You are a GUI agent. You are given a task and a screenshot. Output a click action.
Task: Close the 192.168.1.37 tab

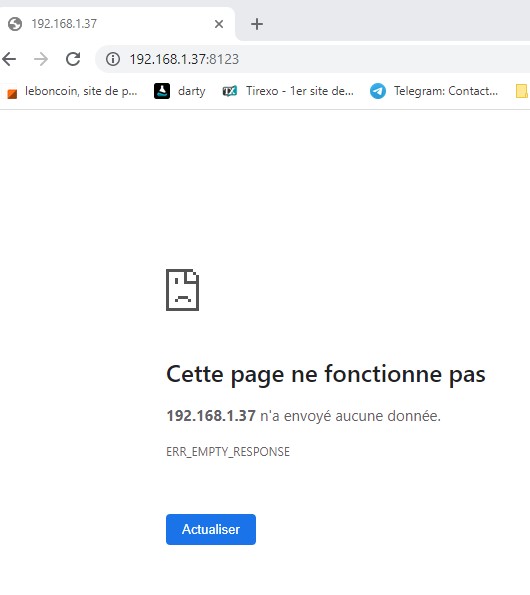click(219, 24)
